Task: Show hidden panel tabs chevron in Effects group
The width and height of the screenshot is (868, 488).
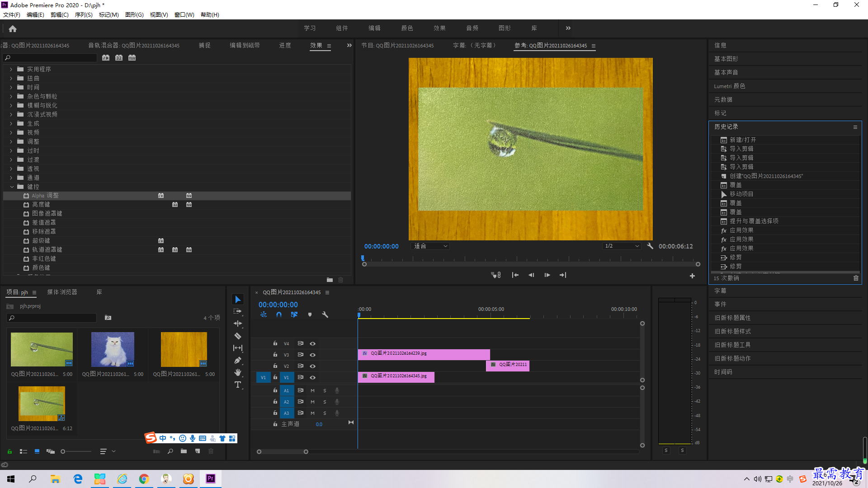Action: click(x=349, y=45)
